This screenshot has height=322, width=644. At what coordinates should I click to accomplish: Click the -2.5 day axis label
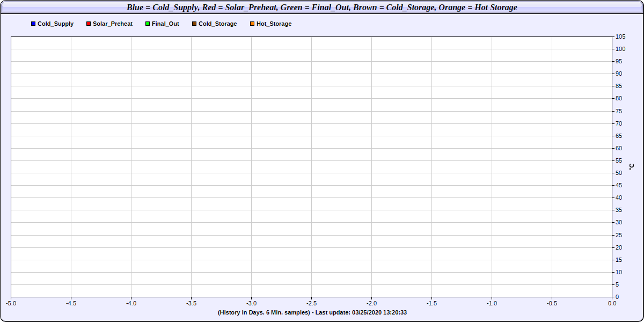[x=311, y=303]
